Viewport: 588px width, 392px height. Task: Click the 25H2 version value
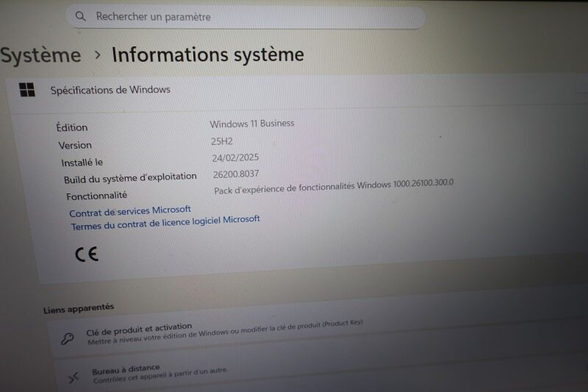(222, 141)
